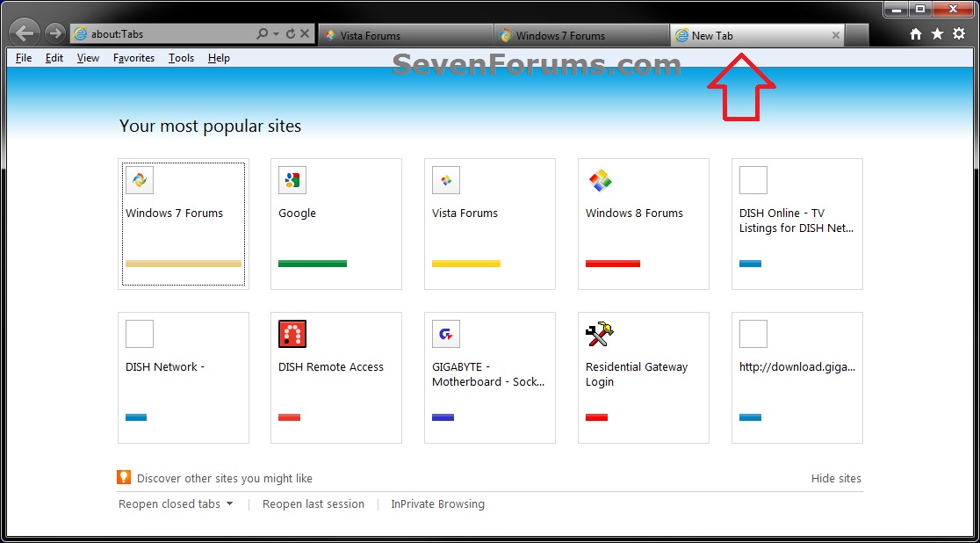Click the Refresh icon in address bar

click(x=291, y=33)
